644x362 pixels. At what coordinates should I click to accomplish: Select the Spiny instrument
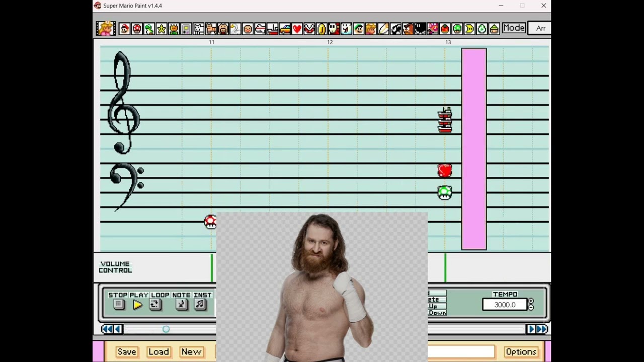(x=432, y=29)
